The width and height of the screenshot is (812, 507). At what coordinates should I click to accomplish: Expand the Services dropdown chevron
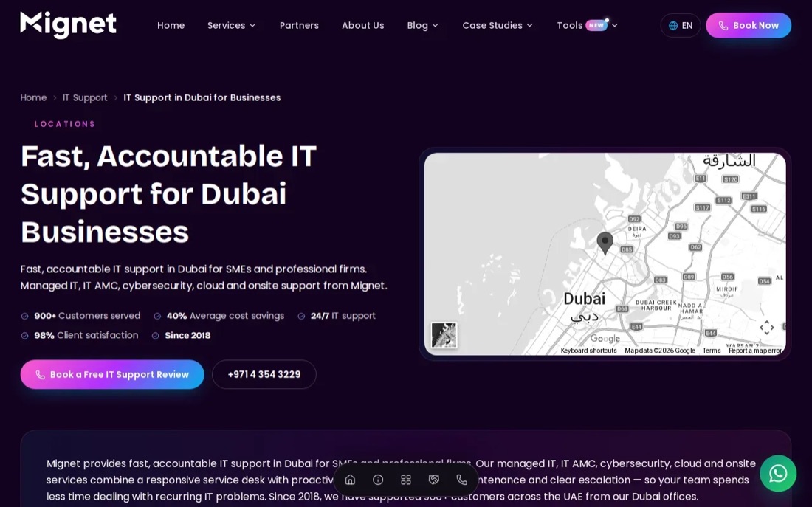252,25
